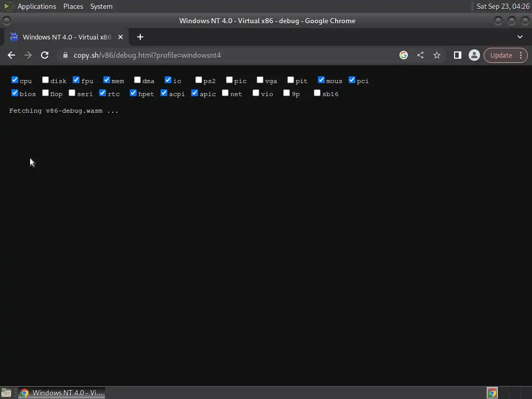Check the pit log checkbox
Image resolution: width=532 pixels, height=399 pixels.
(290, 79)
